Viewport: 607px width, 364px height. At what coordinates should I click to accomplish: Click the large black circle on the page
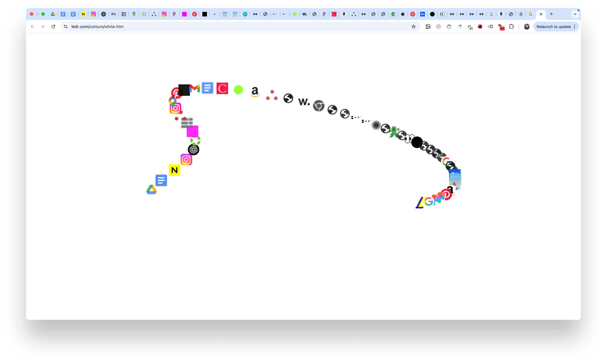click(x=417, y=142)
